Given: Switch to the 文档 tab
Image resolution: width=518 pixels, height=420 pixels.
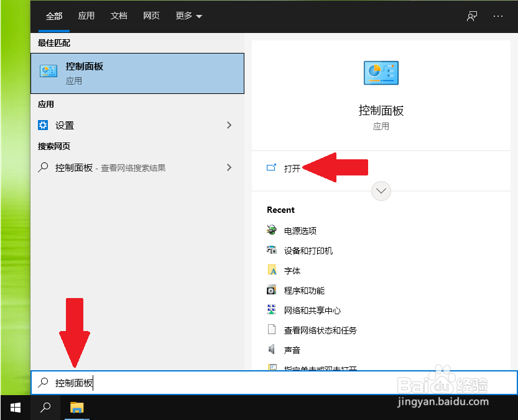Looking at the screenshot, I should coord(119,16).
